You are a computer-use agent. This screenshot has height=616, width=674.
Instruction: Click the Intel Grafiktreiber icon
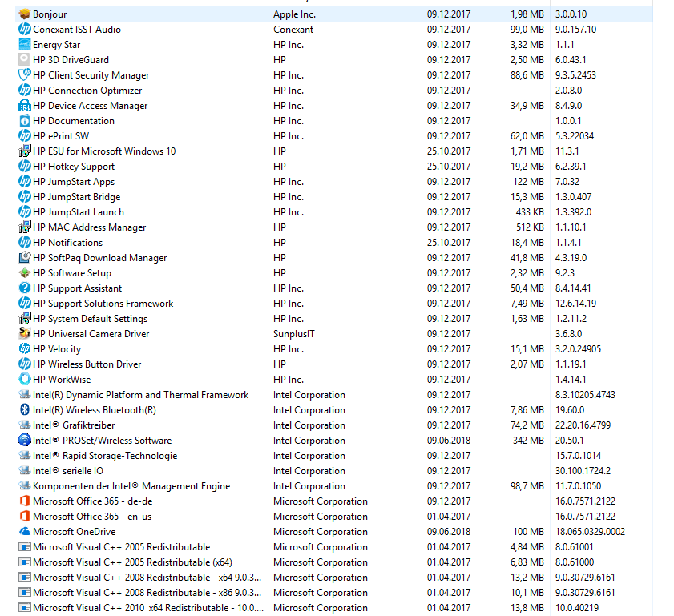[25, 425]
